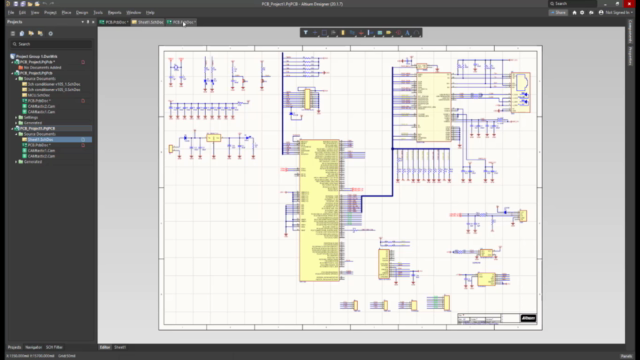The width and height of the screenshot is (640, 360).
Task: Open the Not Signed In account dropdown
Action: pos(616,13)
